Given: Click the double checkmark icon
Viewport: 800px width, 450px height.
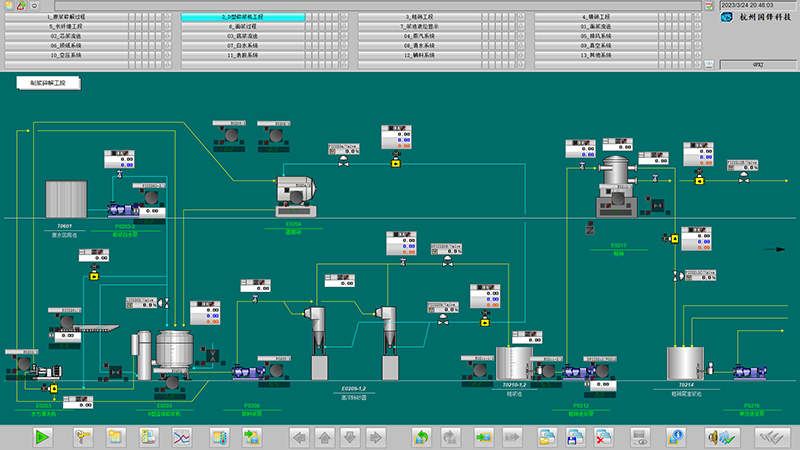Looking at the screenshot, I should tap(770, 437).
